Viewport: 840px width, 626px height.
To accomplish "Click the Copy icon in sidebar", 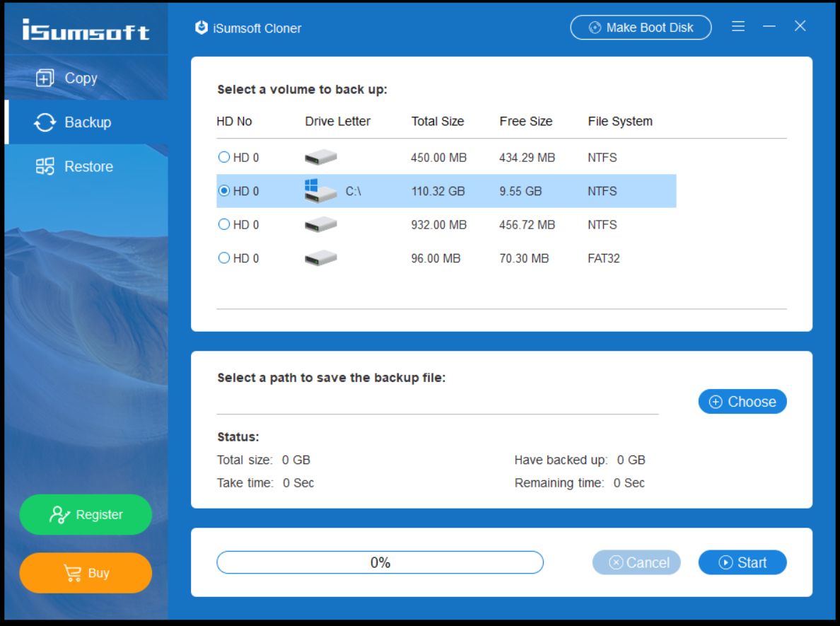I will point(45,79).
